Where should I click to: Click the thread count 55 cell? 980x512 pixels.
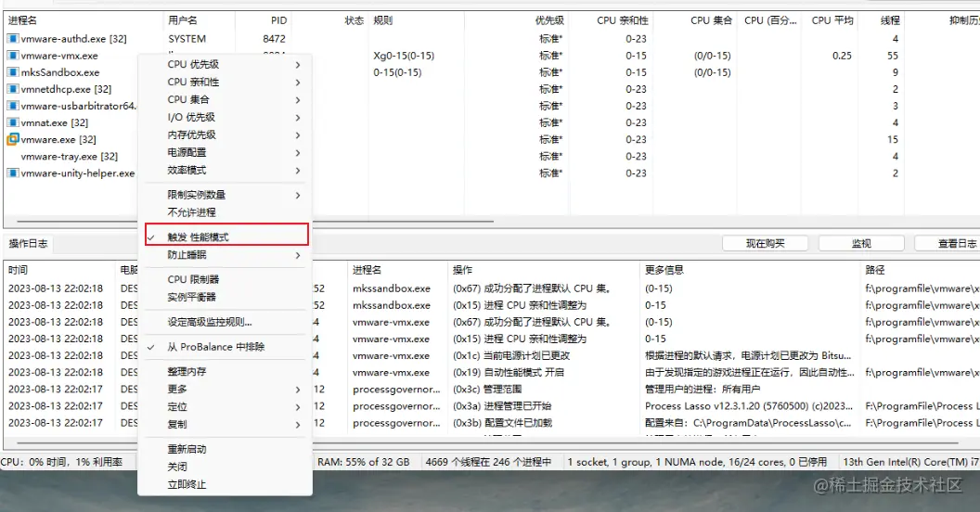click(893, 56)
